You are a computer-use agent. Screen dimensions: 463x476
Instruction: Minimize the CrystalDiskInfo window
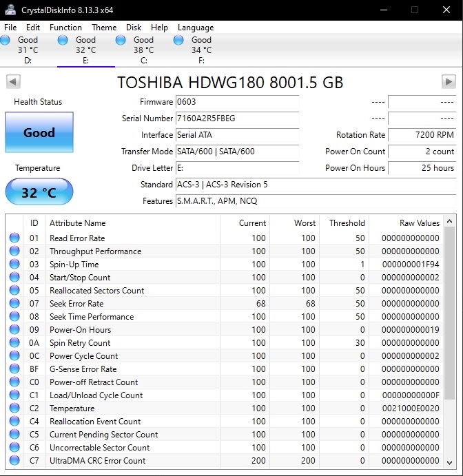point(384,10)
